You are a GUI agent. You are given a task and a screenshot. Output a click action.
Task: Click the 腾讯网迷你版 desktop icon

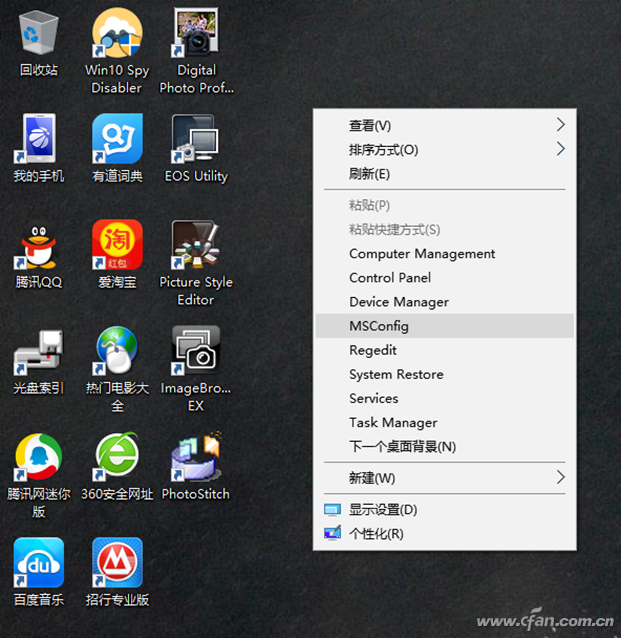tap(39, 457)
